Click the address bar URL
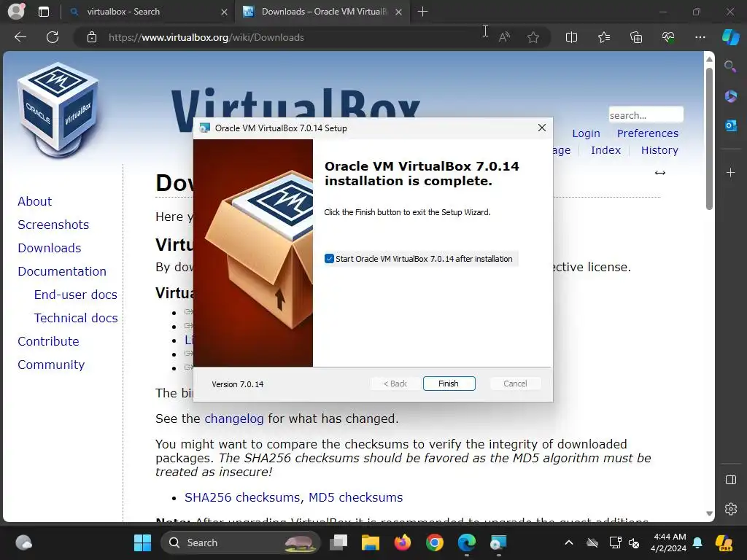Image resolution: width=747 pixels, height=560 pixels. (206, 37)
